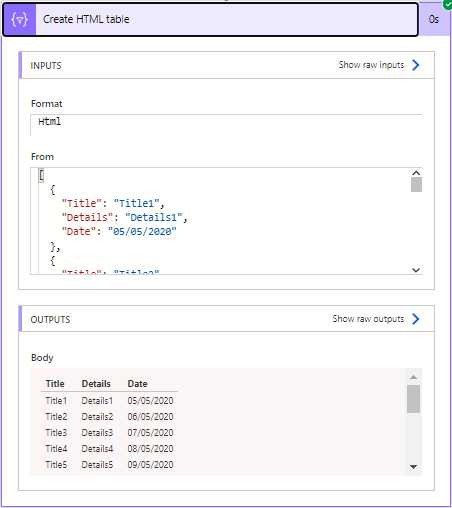The image size is (452, 508).
Task: Click the 08/05/2020 date cell
Action: (x=150, y=449)
